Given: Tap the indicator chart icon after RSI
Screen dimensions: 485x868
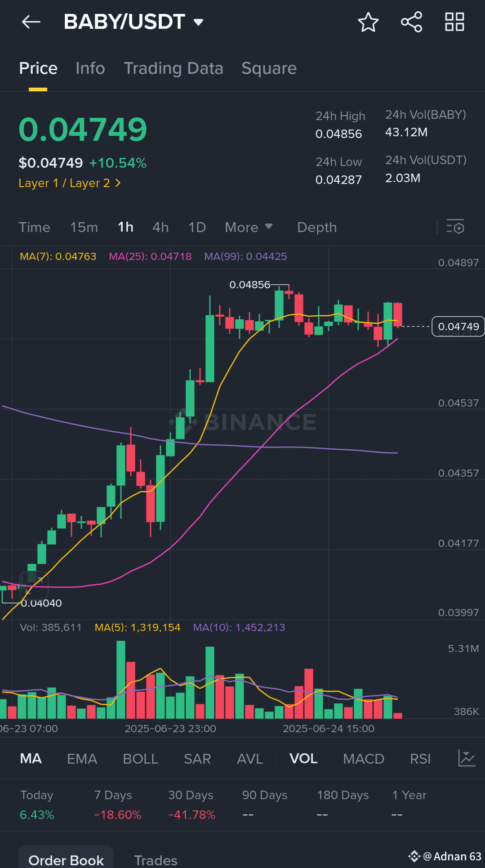Looking at the screenshot, I should click(x=467, y=758).
